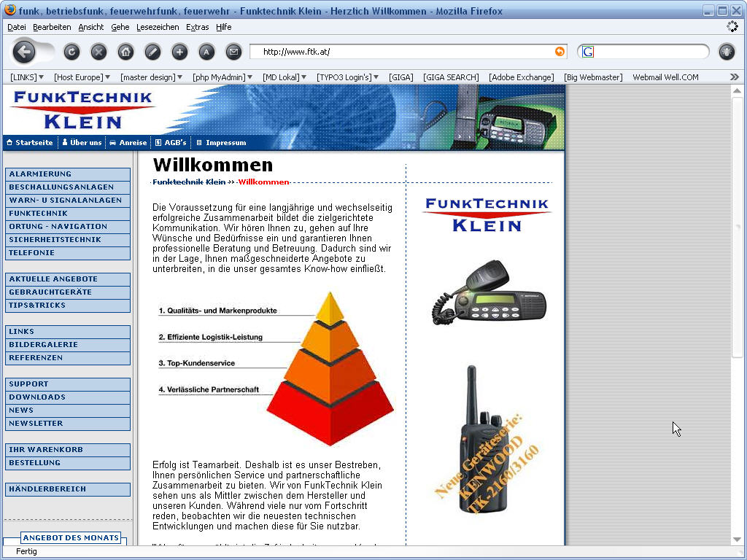Click the round button right of search box

click(727, 52)
